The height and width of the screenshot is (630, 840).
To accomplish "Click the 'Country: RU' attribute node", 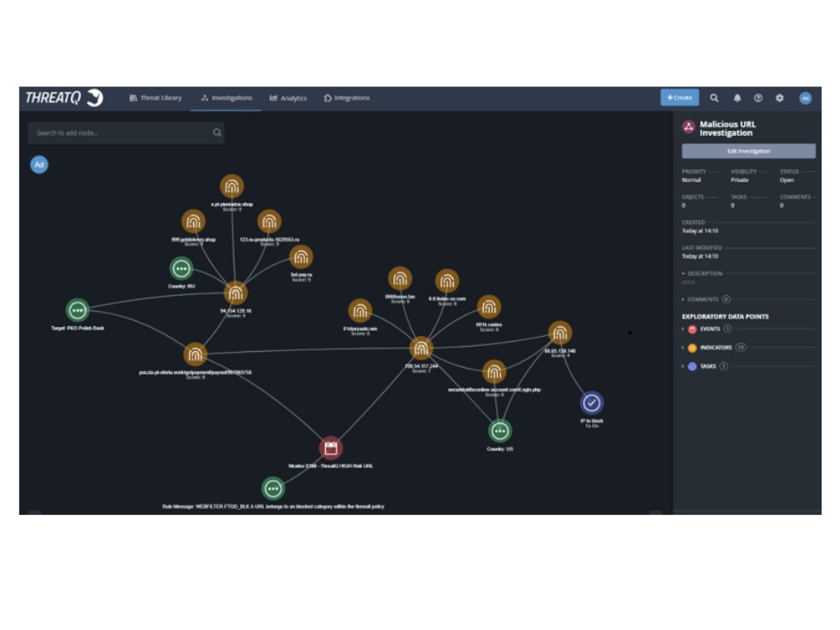I will click(x=181, y=268).
